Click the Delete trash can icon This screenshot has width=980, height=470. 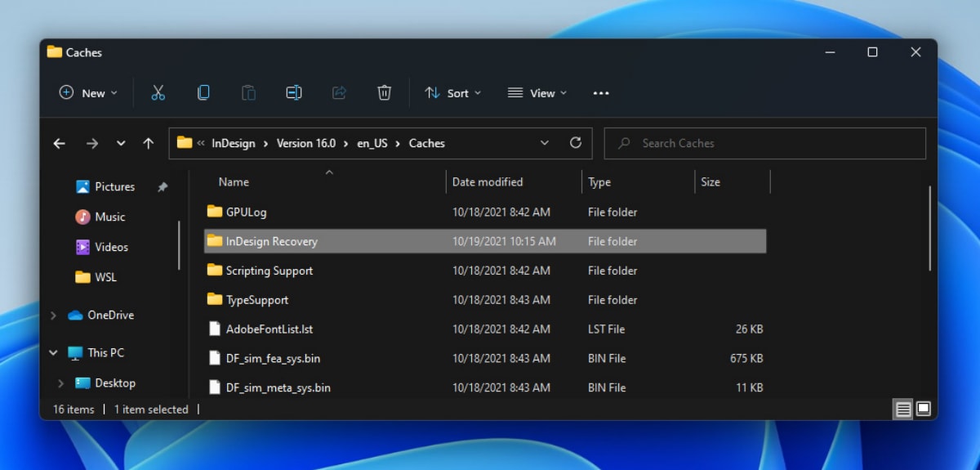(385, 93)
